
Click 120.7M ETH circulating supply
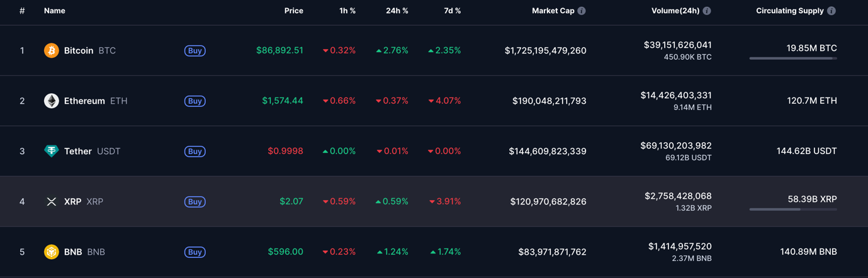coord(812,101)
